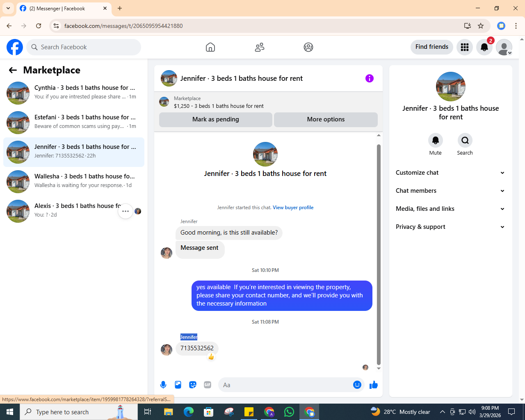Open the Cynthia conversation

74,93
